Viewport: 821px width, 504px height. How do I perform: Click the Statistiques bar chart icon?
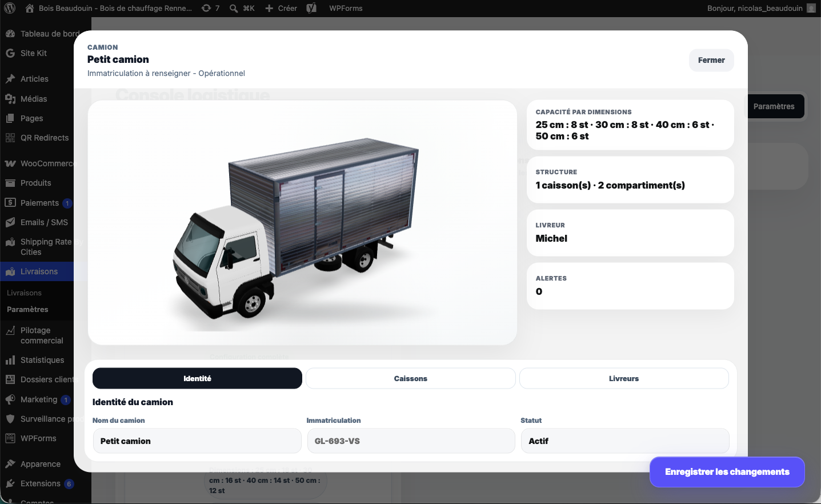tap(10, 360)
